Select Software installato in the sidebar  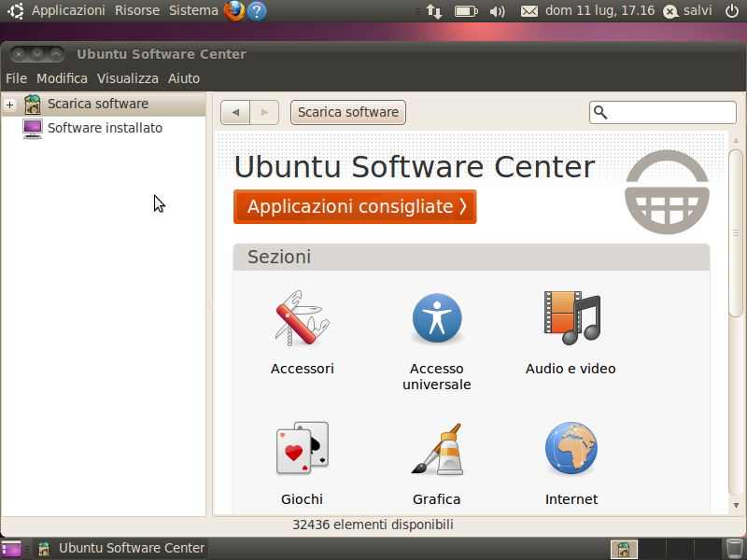click(105, 128)
